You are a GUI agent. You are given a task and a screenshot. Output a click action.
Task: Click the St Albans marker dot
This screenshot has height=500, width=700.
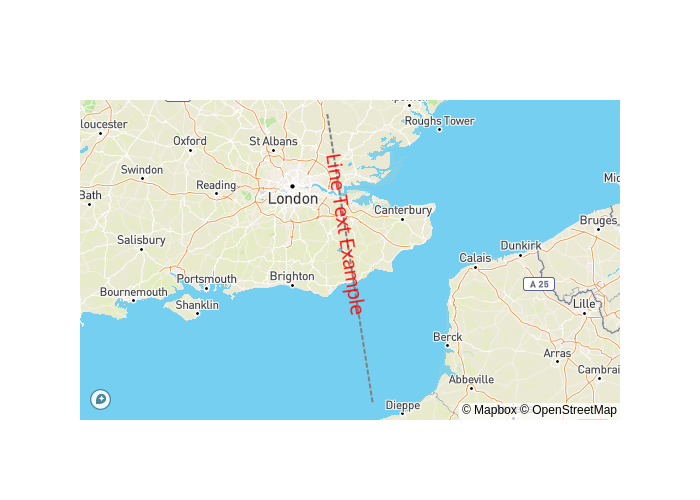[x=273, y=150]
